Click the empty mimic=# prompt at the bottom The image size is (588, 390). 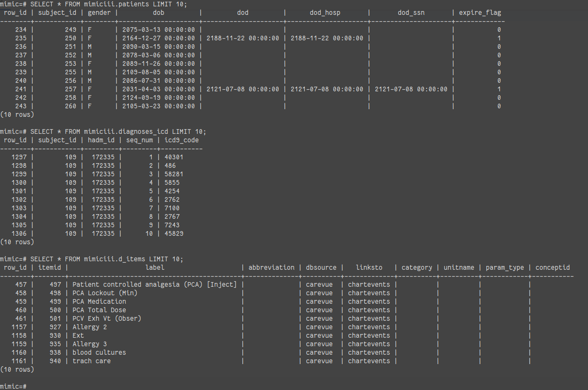[x=14, y=386]
